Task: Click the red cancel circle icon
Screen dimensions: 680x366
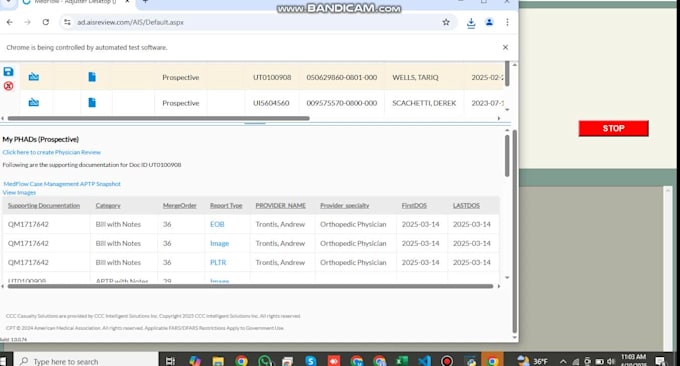Action: (8, 86)
